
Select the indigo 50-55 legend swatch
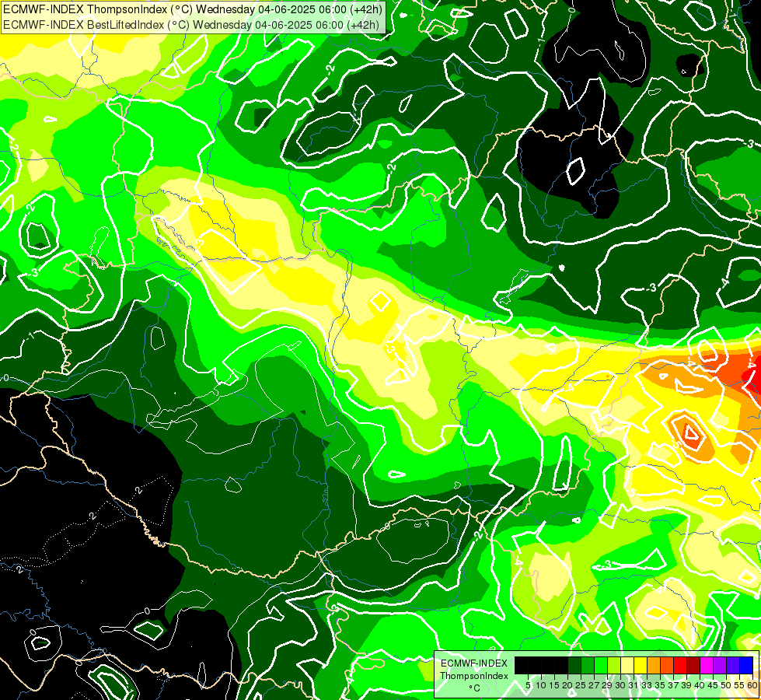tap(733, 665)
